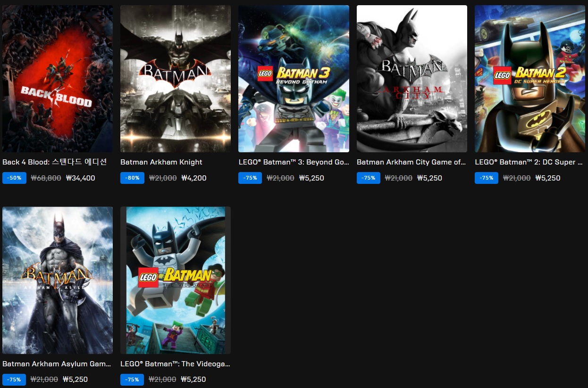Open the Batman Arkham Asylum cover art
Image resolution: width=588 pixels, height=388 pixels.
58,280
